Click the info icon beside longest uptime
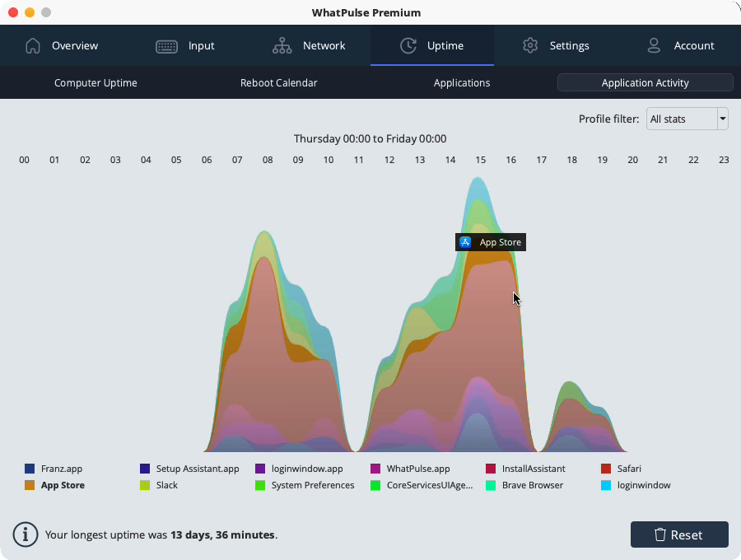741x560 pixels. (25, 534)
